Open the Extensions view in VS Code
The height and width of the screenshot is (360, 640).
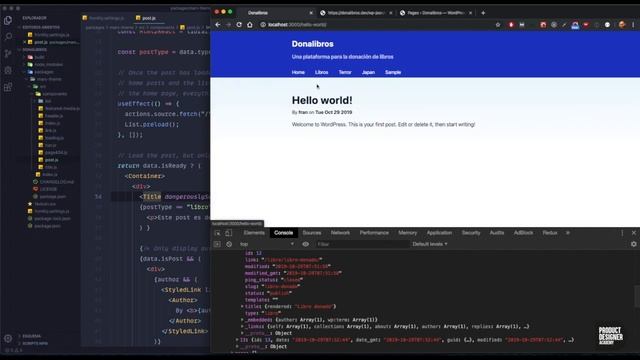click(8, 87)
